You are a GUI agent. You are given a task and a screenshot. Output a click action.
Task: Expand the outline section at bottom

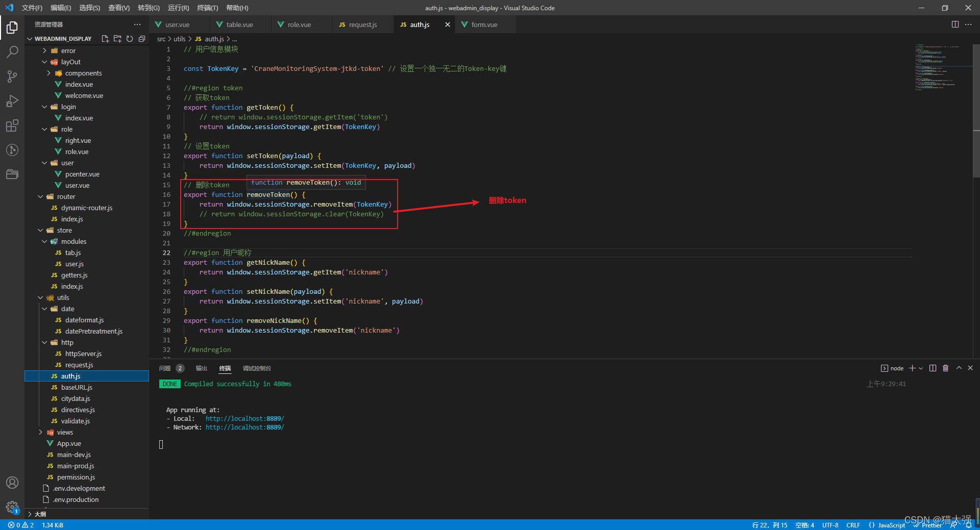[x=30, y=514]
